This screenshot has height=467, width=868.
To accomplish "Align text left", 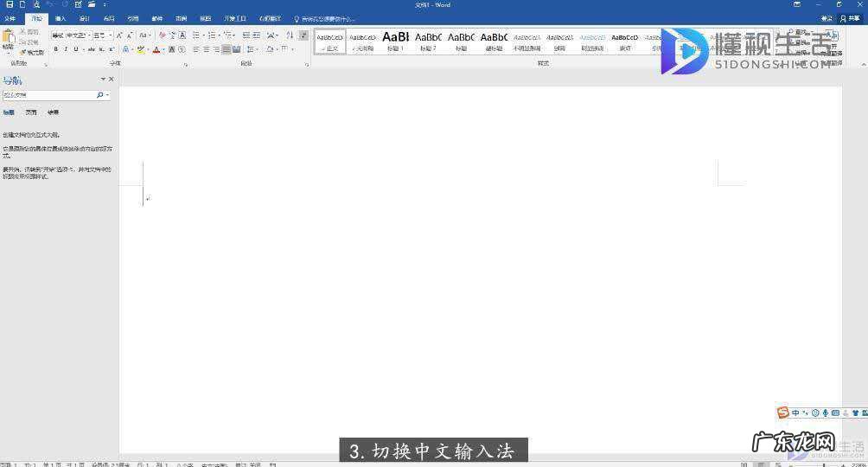I will coord(196,49).
